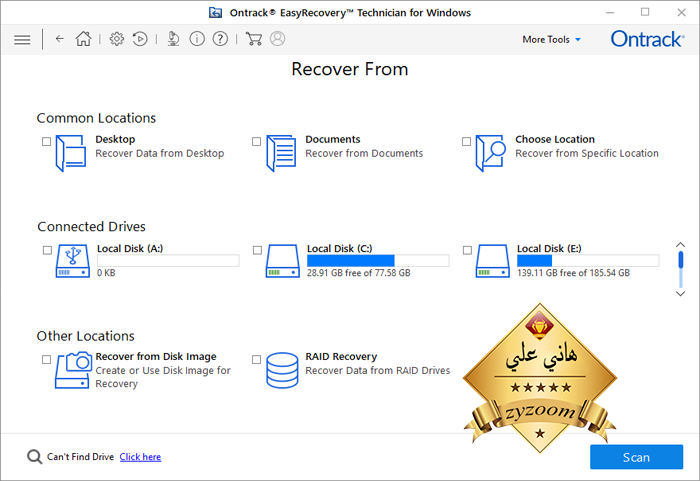Open the microscope monitoring tool icon
This screenshot has width=700, height=481.
coord(173,39)
